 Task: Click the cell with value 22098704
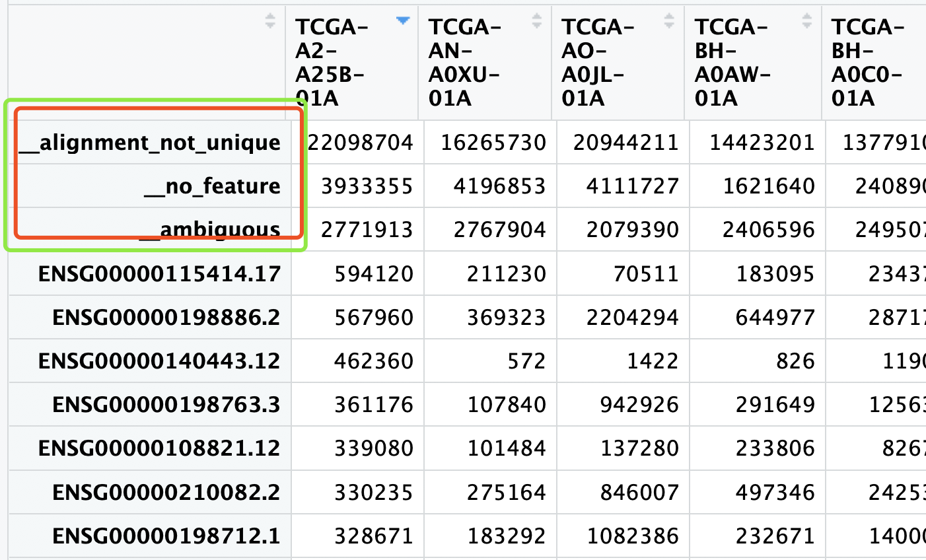(x=357, y=142)
